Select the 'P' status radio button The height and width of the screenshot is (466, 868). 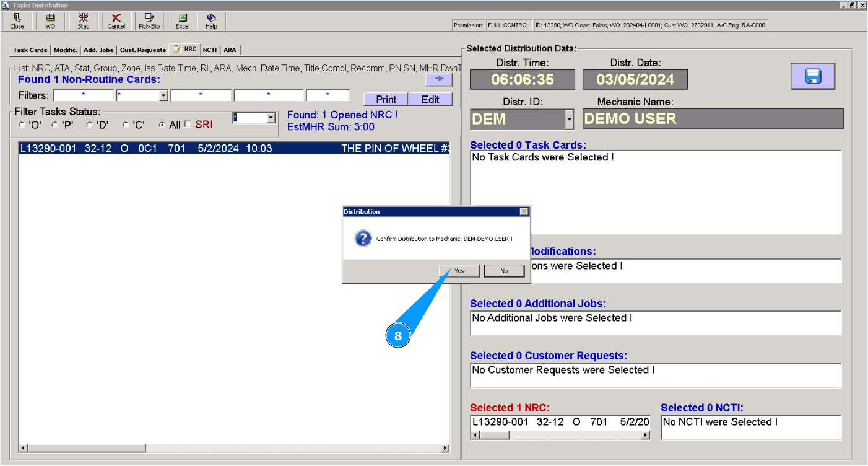[x=54, y=125]
